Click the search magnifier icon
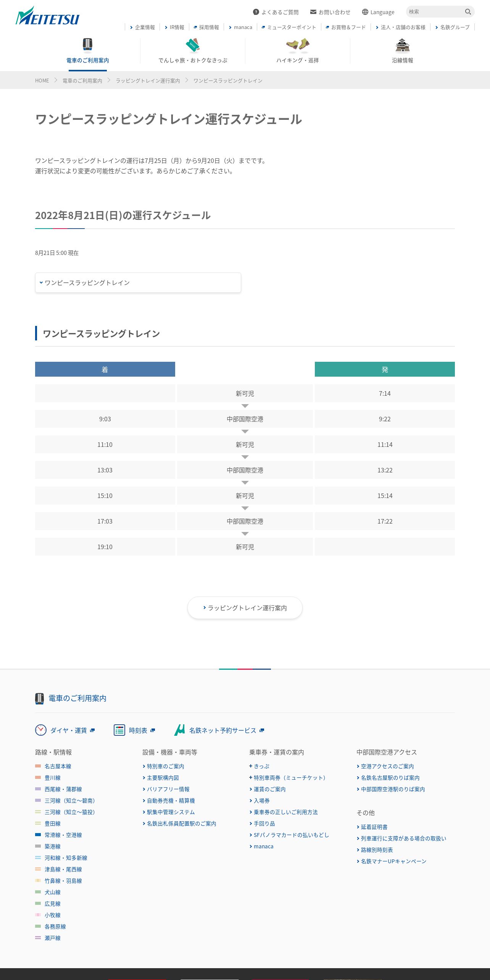 [468, 12]
